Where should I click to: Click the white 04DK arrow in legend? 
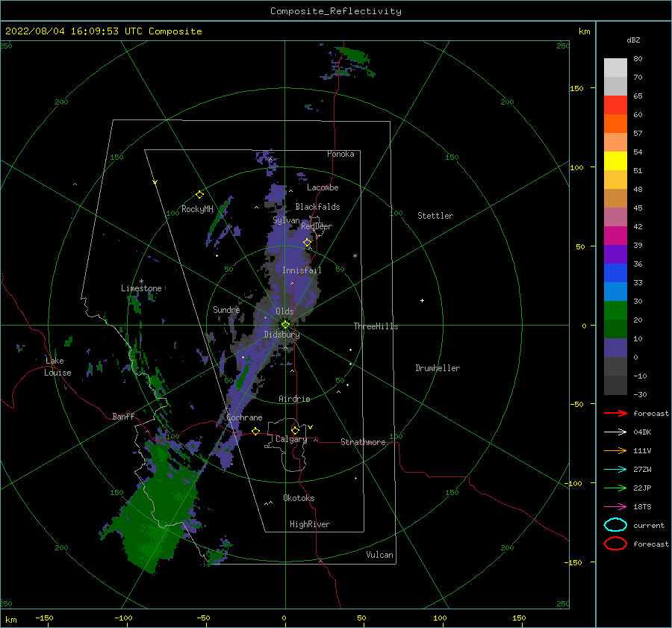coord(615,432)
